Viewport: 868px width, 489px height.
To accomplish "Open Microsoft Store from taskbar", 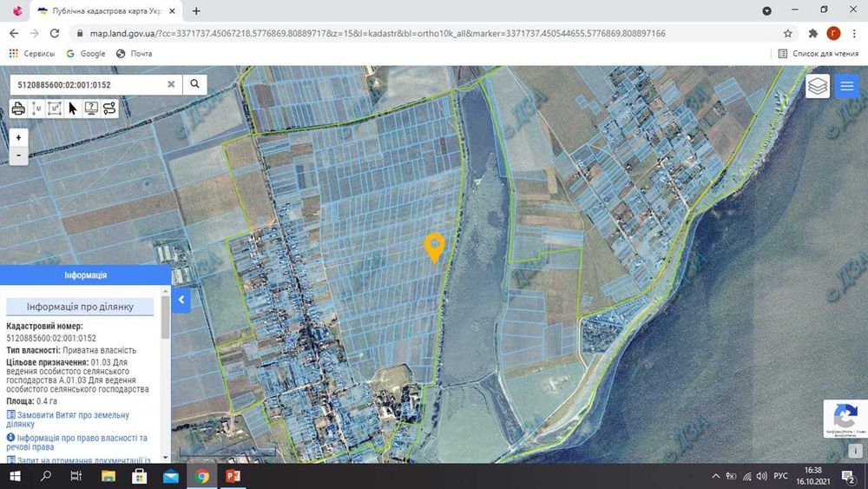I will (x=139, y=476).
